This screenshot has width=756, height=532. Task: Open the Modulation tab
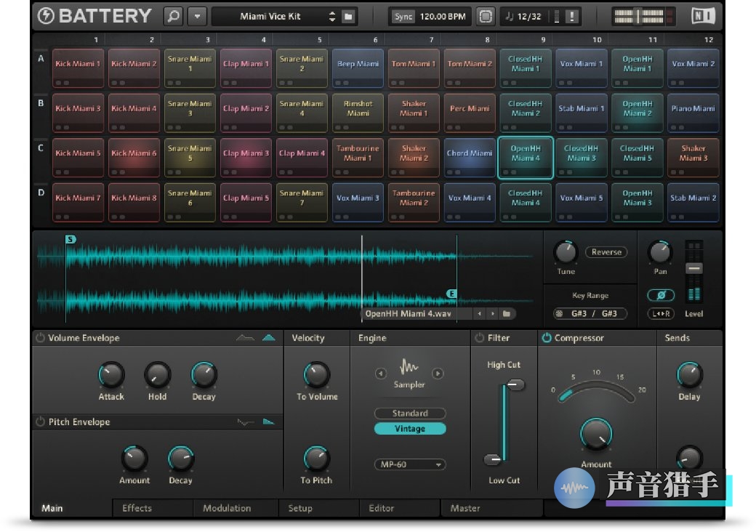[x=226, y=508]
